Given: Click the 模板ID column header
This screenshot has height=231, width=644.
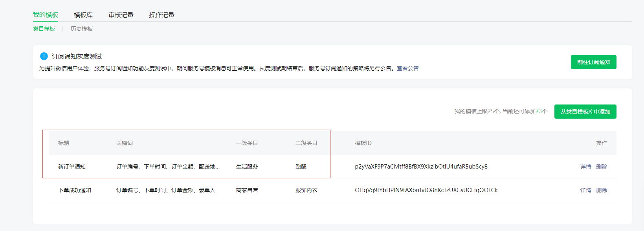Looking at the screenshot, I should point(363,143).
